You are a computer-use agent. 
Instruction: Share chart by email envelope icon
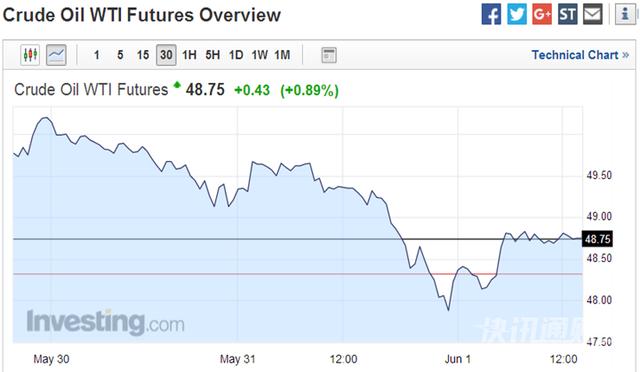click(x=593, y=14)
